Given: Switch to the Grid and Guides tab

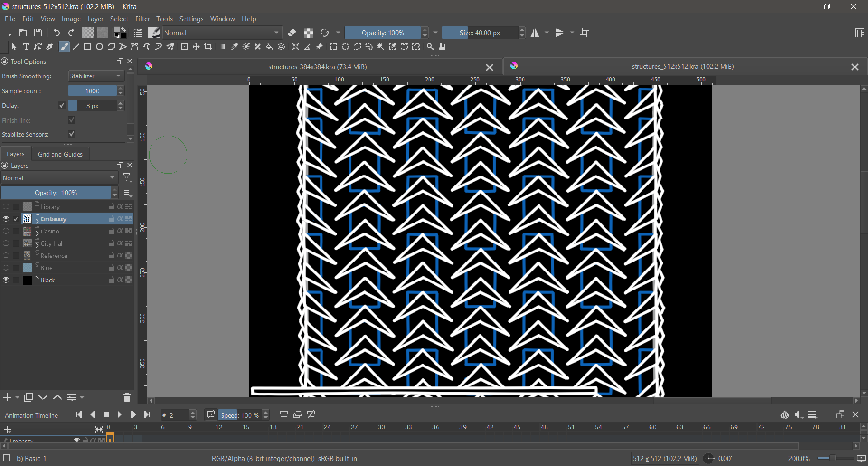Looking at the screenshot, I should [x=60, y=154].
